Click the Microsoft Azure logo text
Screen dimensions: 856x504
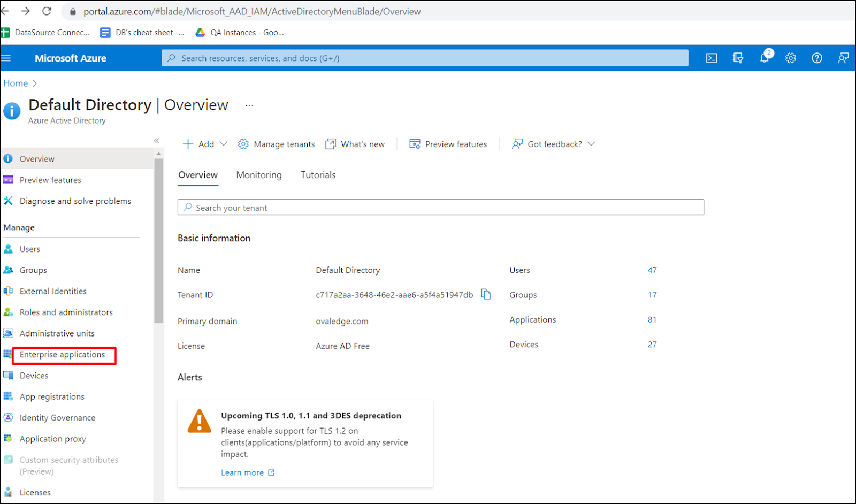click(x=71, y=58)
